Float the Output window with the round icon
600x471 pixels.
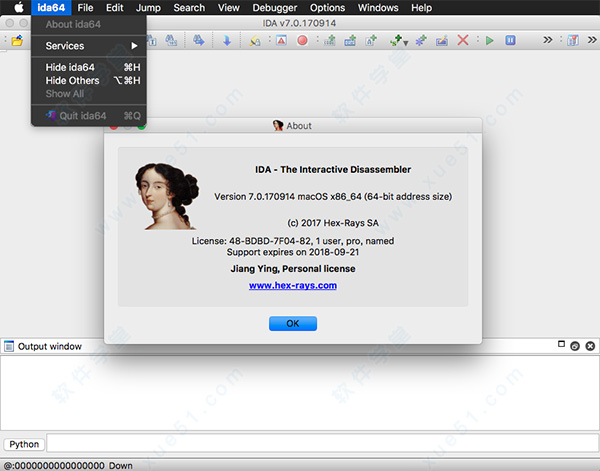tap(575, 346)
